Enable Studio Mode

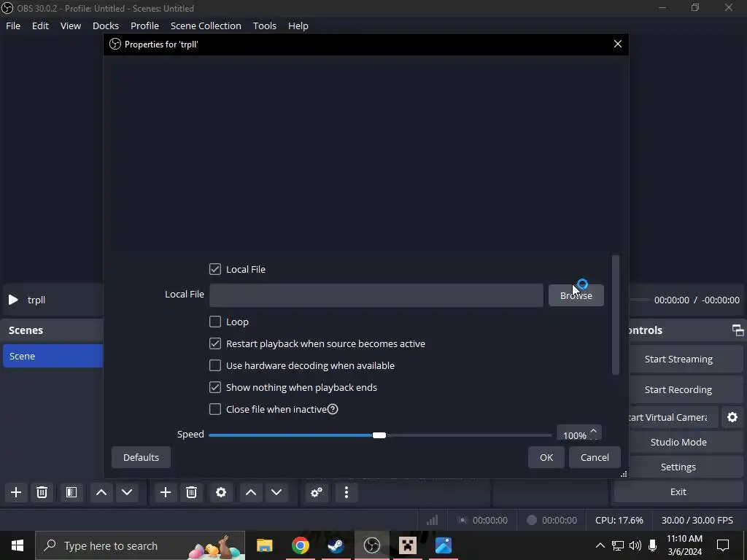[x=678, y=442]
